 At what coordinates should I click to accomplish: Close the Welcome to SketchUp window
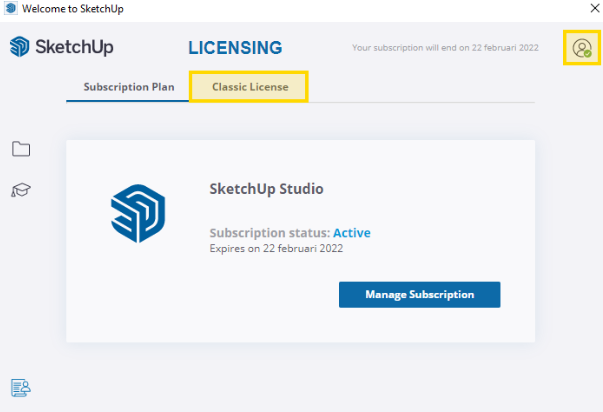[x=595, y=8]
